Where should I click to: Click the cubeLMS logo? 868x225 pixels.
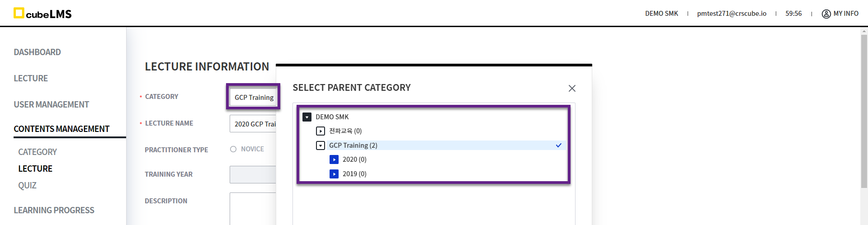pos(42,14)
